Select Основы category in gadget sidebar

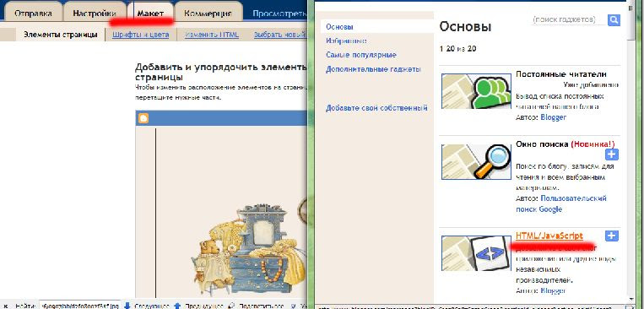[x=339, y=27]
